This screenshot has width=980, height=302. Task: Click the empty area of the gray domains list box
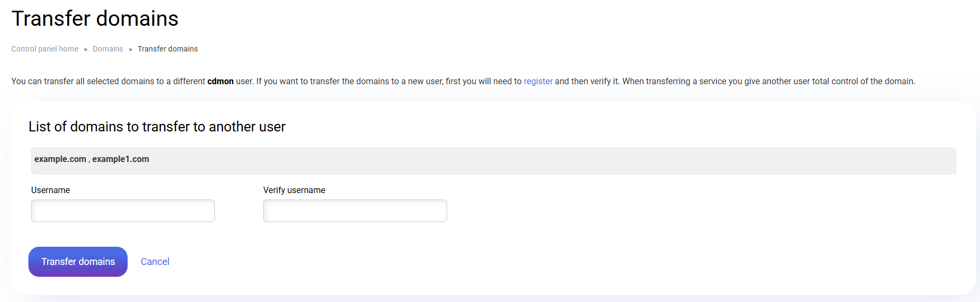(x=536, y=161)
